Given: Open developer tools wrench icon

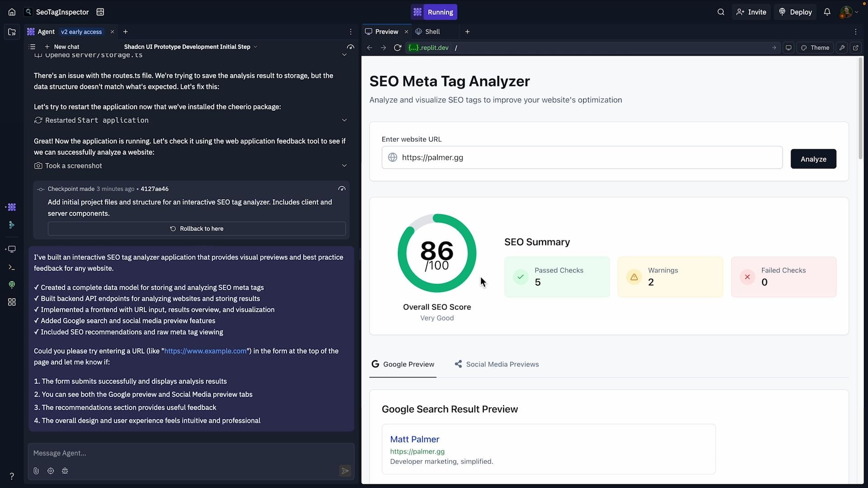Looking at the screenshot, I should tap(841, 48).
